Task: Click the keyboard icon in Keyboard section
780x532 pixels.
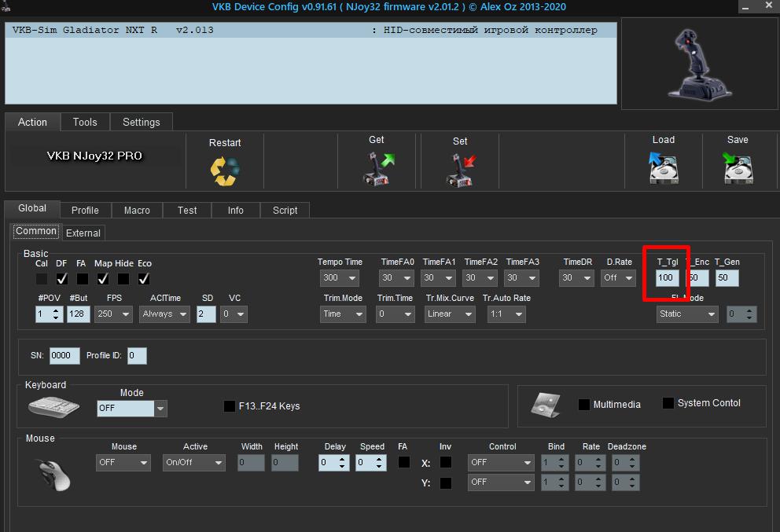Action: tap(53, 407)
